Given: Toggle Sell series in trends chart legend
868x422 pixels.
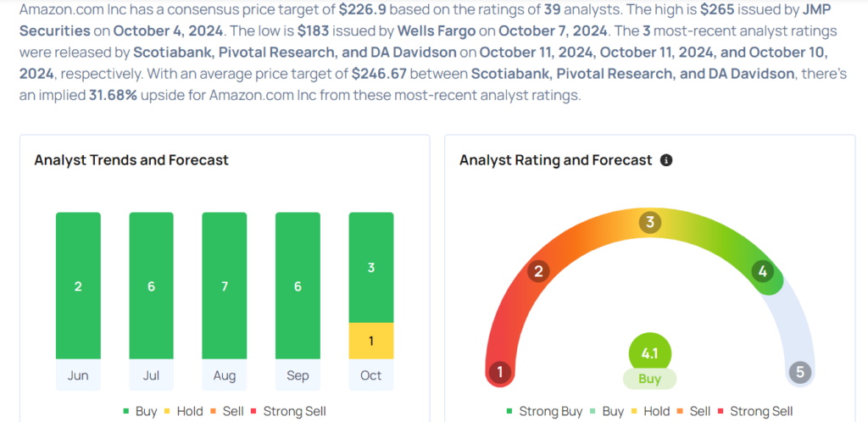Looking at the screenshot, I should (230, 411).
